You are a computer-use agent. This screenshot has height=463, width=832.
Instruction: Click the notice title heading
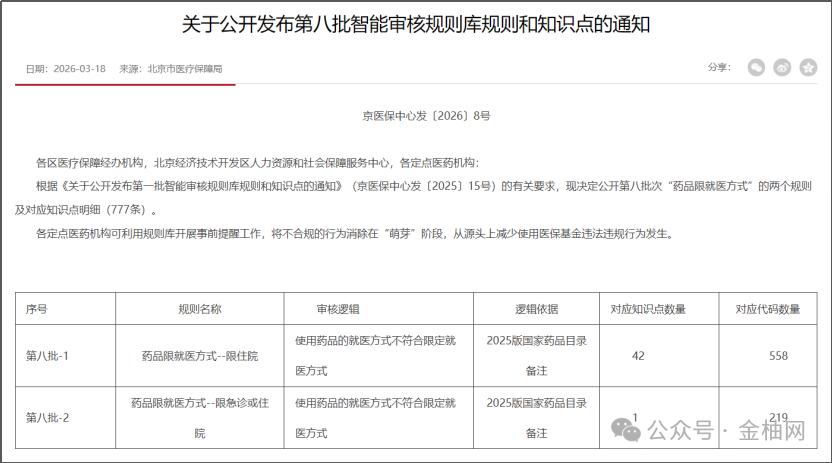[x=415, y=23]
